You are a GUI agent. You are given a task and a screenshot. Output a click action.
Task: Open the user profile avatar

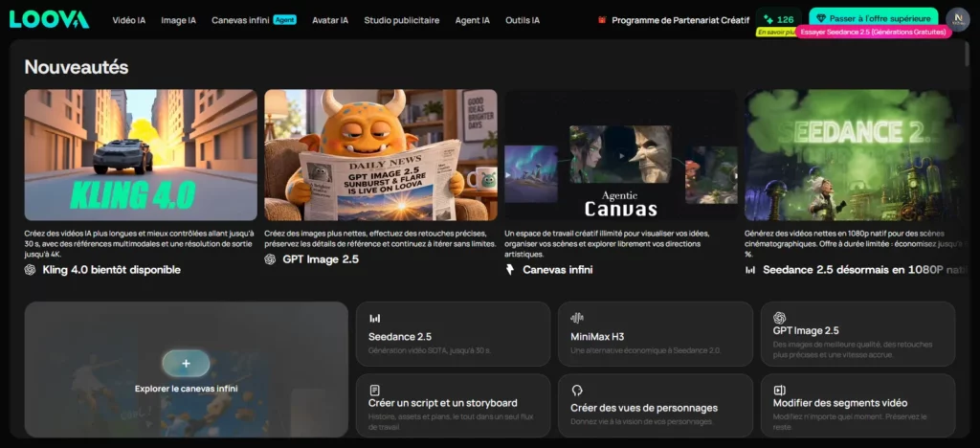point(957,19)
